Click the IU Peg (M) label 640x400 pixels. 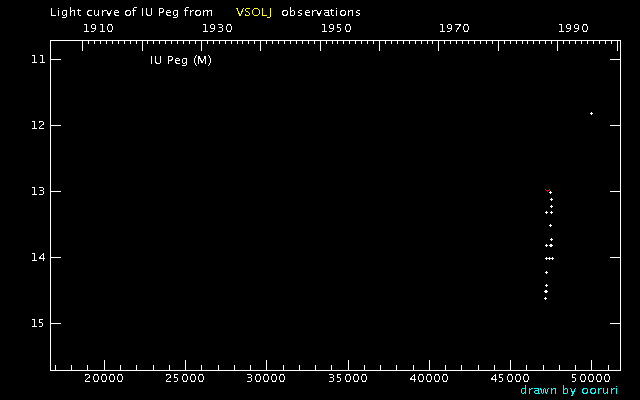coord(181,60)
